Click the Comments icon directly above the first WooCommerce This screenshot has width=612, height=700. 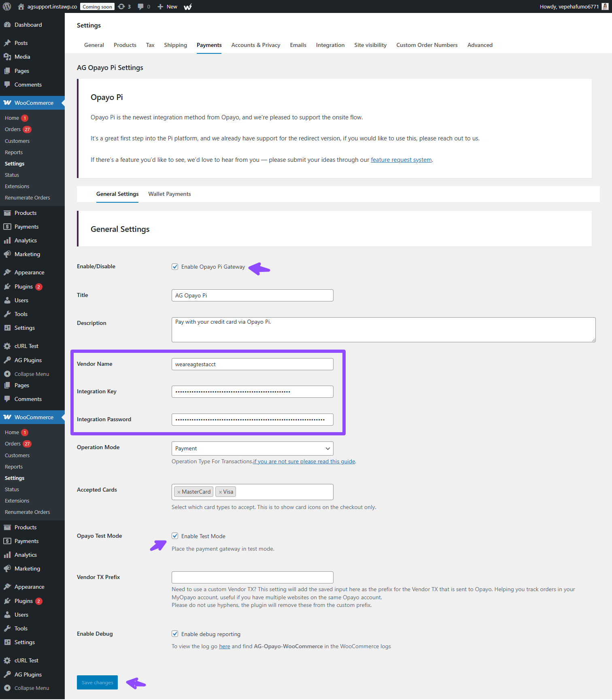point(7,85)
